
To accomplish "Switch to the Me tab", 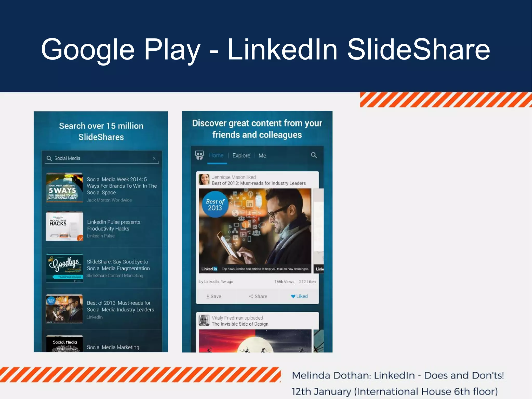I will (262, 155).
